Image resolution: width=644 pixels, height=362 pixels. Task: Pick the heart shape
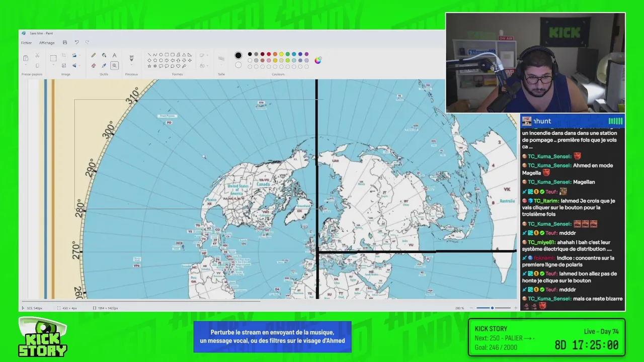click(x=178, y=66)
